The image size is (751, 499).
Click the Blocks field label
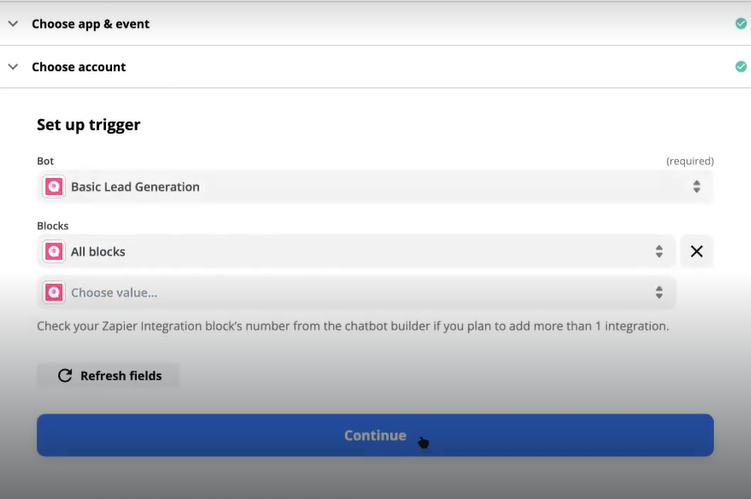[x=53, y=226]
